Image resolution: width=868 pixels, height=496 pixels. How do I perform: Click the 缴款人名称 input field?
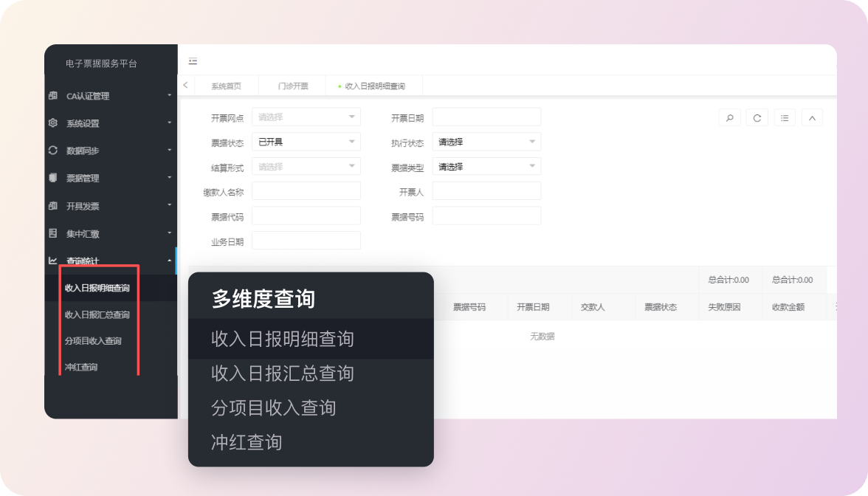[x=306, y=191]
